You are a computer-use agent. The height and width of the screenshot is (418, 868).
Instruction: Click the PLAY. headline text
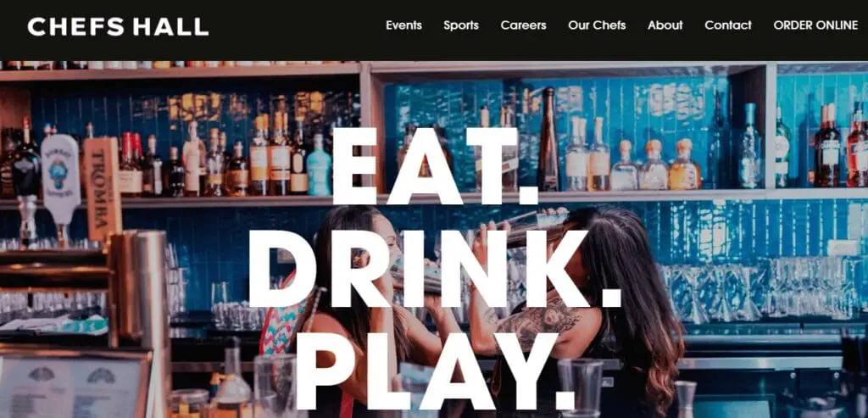pos(437,371)
